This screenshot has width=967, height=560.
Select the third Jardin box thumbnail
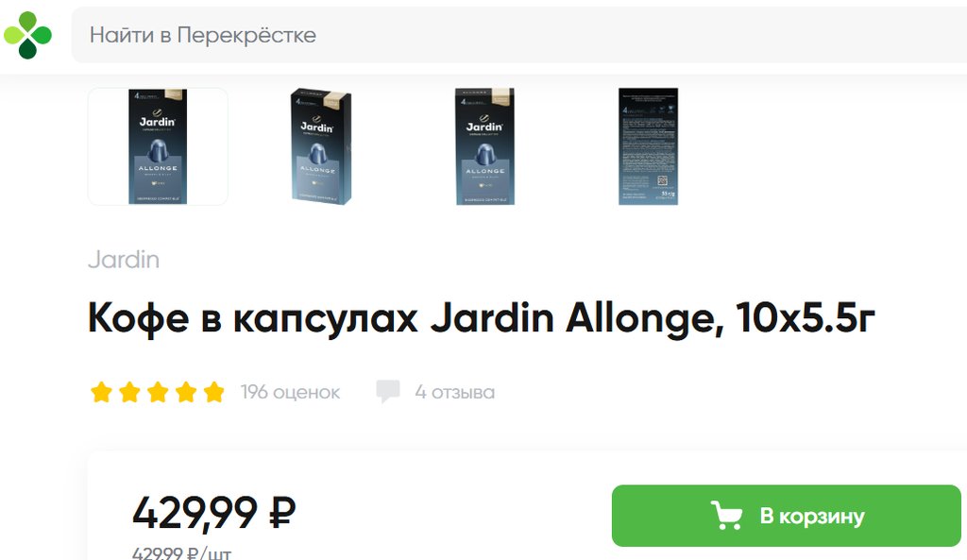tap(484, 146)
